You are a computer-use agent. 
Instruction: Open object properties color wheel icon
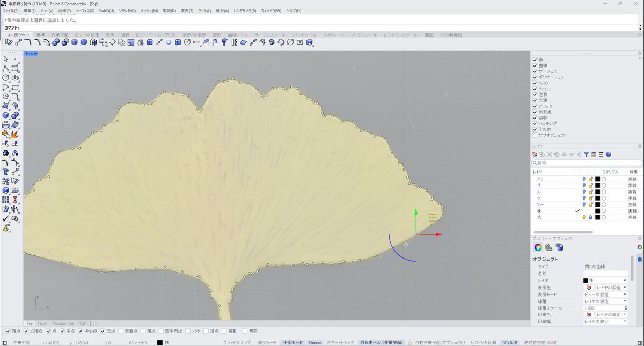pyautogui.click(x=537, y=247)
